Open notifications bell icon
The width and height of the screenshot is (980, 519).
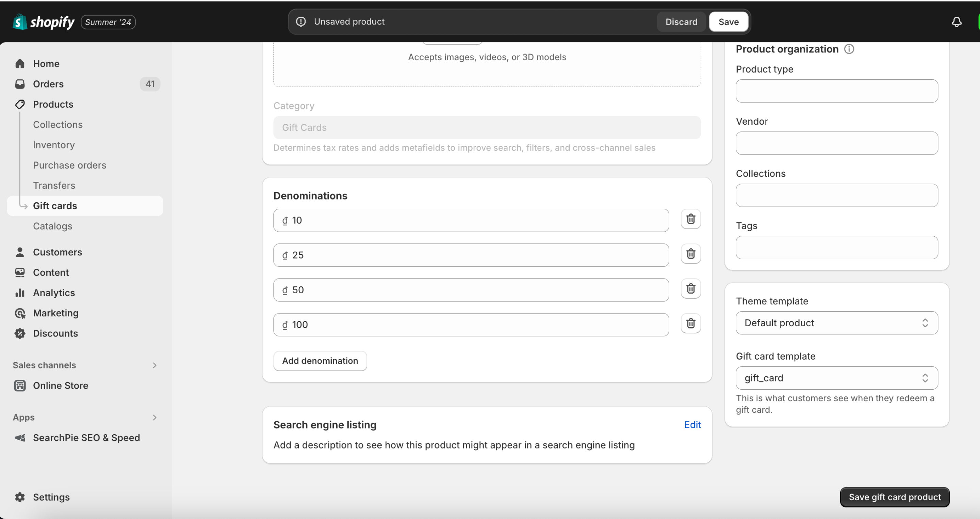tap(957, 22)
